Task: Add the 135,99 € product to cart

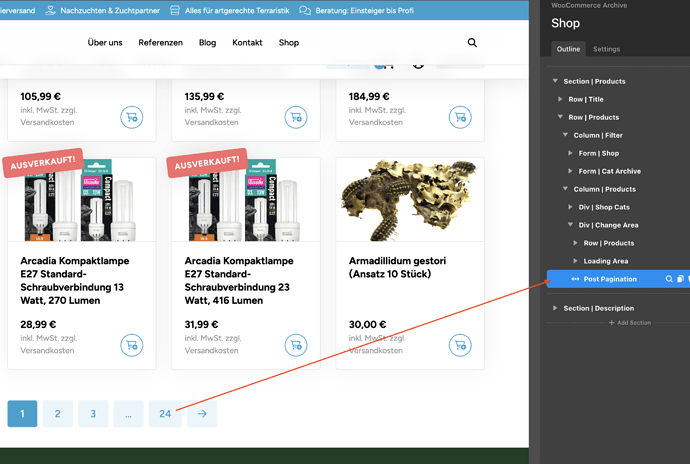Action: coord(296,118)
